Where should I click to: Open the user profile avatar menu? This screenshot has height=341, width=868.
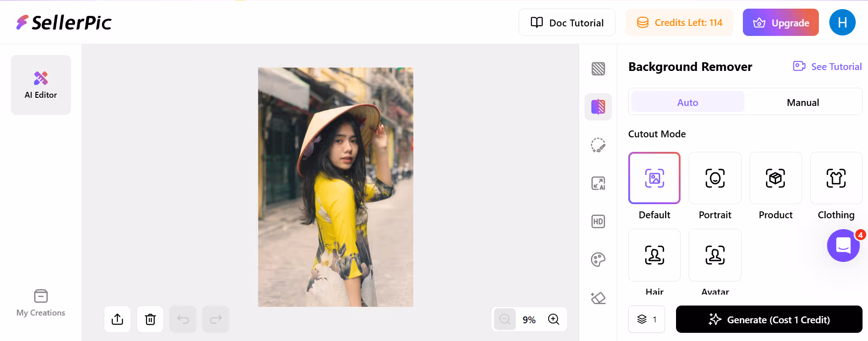(x=842, y=22)
